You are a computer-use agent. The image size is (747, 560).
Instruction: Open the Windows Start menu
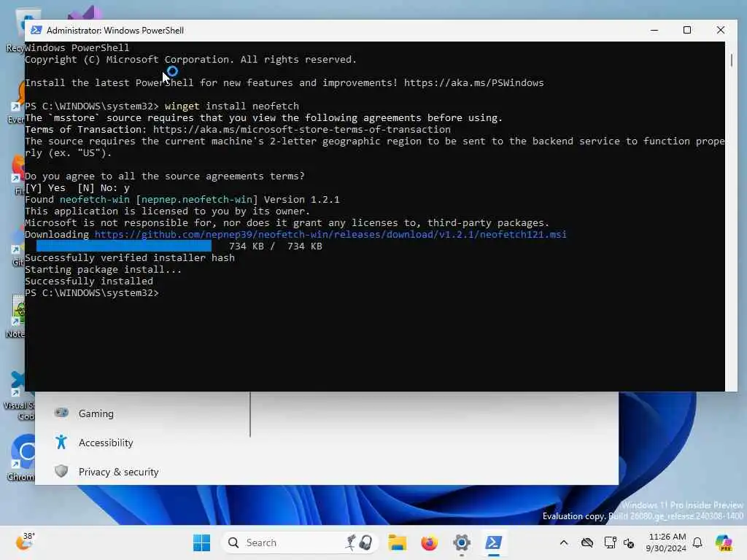201,542
